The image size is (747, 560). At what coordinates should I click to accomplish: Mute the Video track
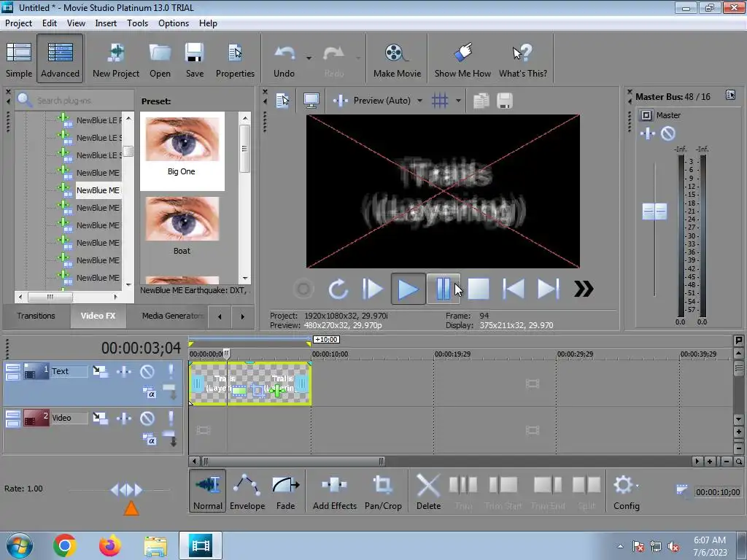point(147,419)
